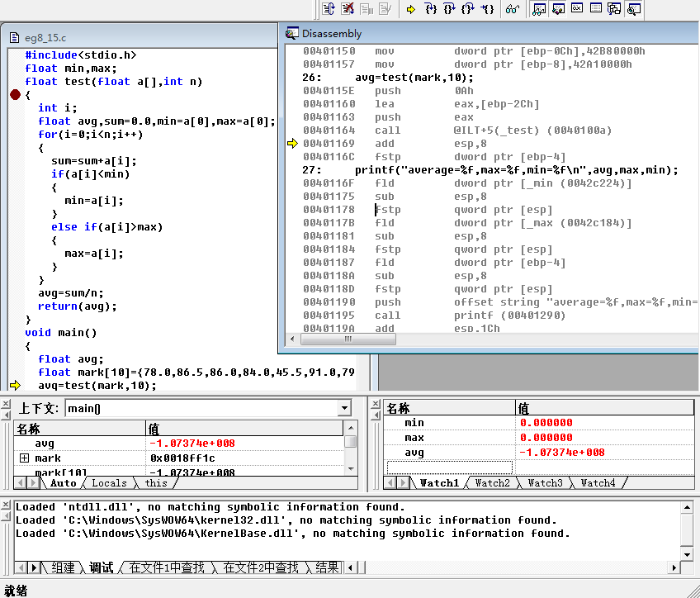Screen dimensions: 700x598
Task: Click the min row in Watch window
Action: pos(539,423)
